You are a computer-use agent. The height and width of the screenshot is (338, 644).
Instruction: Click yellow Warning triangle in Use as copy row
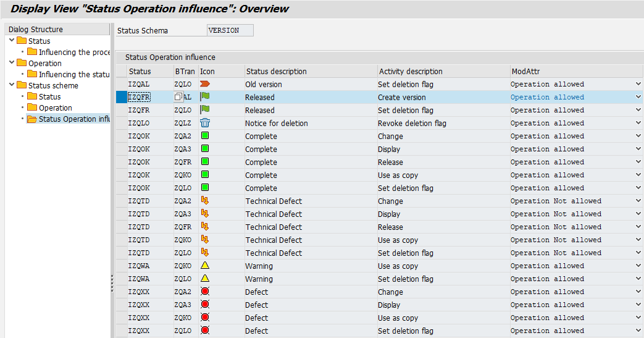pyautogui.click(x=205, y=266)
